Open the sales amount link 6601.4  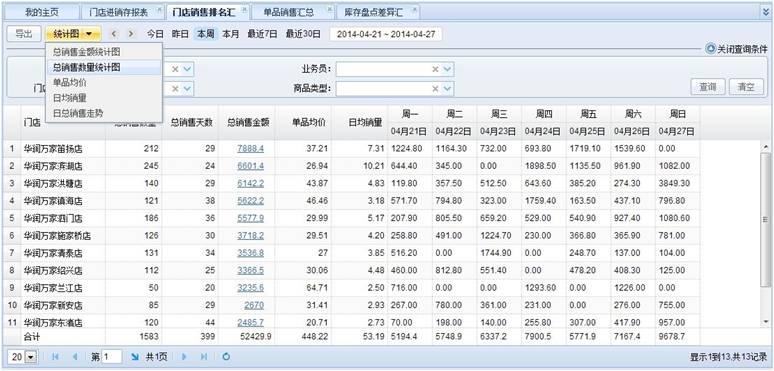(250, 166)
